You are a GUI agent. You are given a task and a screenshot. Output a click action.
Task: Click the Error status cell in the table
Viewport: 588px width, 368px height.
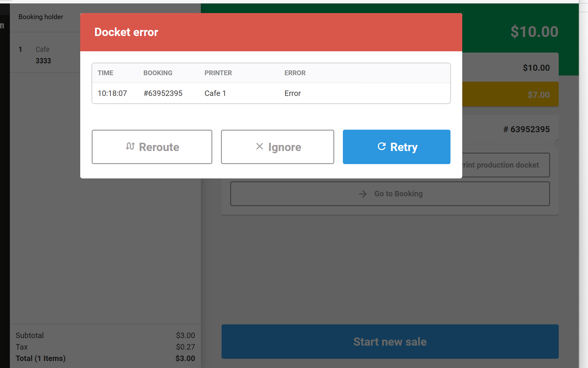click(x=293, y=93)
